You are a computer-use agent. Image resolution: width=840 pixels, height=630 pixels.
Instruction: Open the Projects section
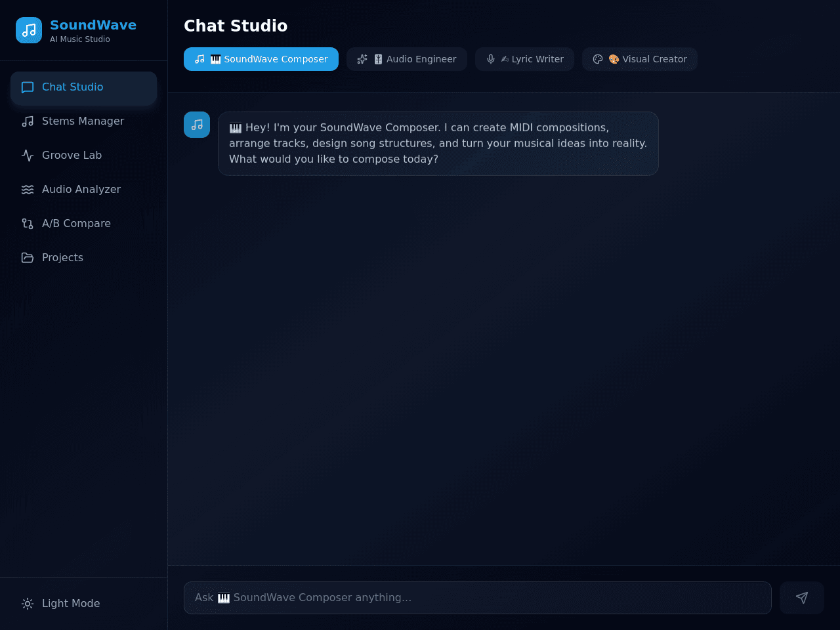tap(84, 258)
